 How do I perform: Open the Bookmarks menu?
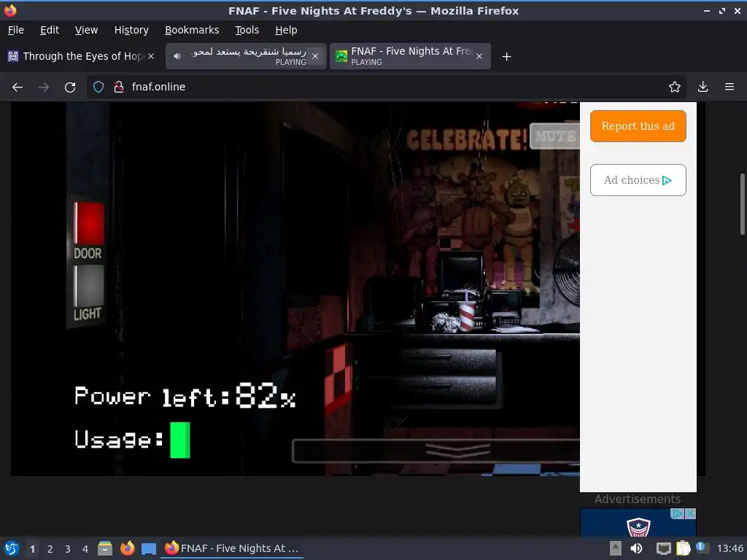[192, 30]
